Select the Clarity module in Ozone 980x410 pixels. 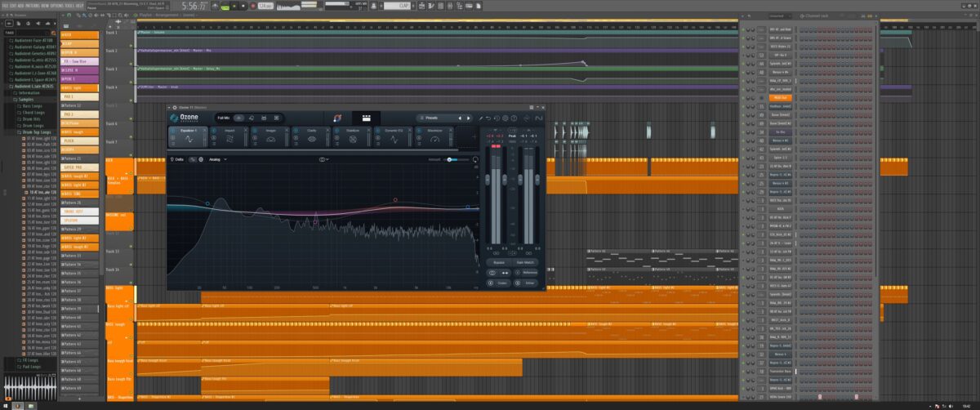pyautogui.click(x=312, y=139)
